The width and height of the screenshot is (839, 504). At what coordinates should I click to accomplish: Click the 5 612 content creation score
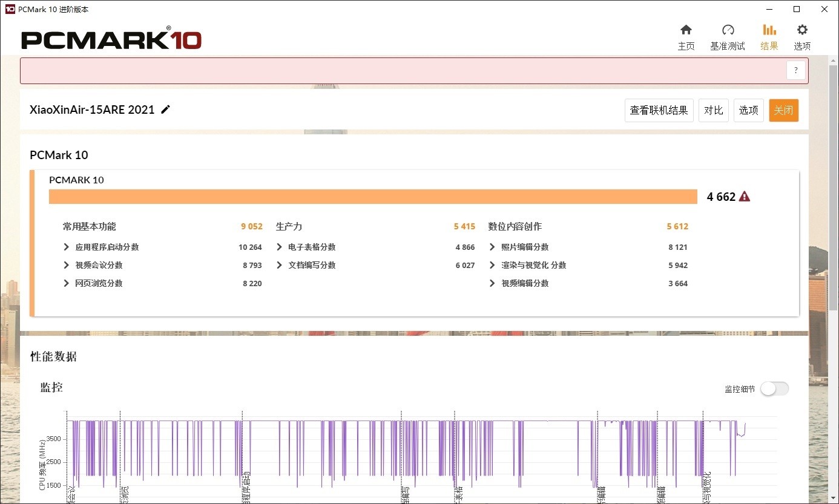(x=677, y=226)
